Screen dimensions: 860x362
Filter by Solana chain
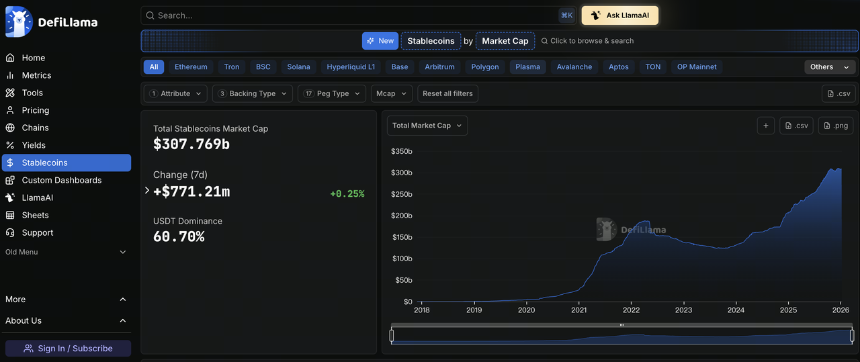click(299, 67)
